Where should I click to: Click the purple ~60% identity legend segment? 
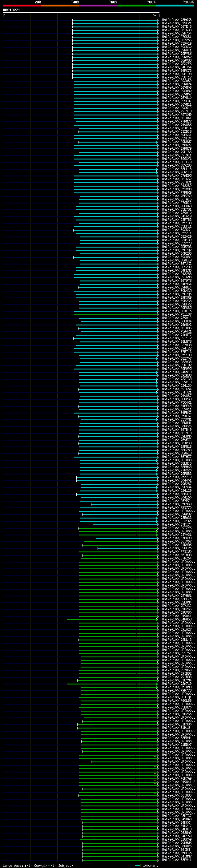pyautogui.click(x=99, y=6)
